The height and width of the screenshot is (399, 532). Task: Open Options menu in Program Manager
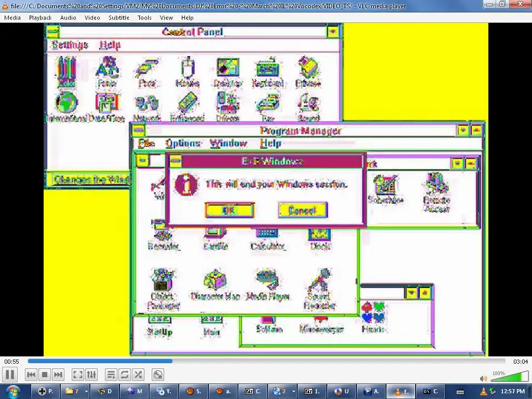click(x=183, y=143)
